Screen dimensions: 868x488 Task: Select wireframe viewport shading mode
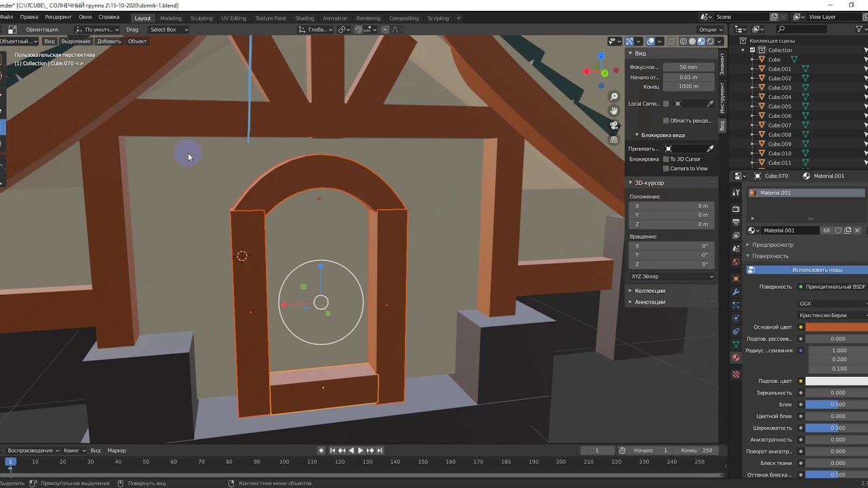click(x=682, y=41)
